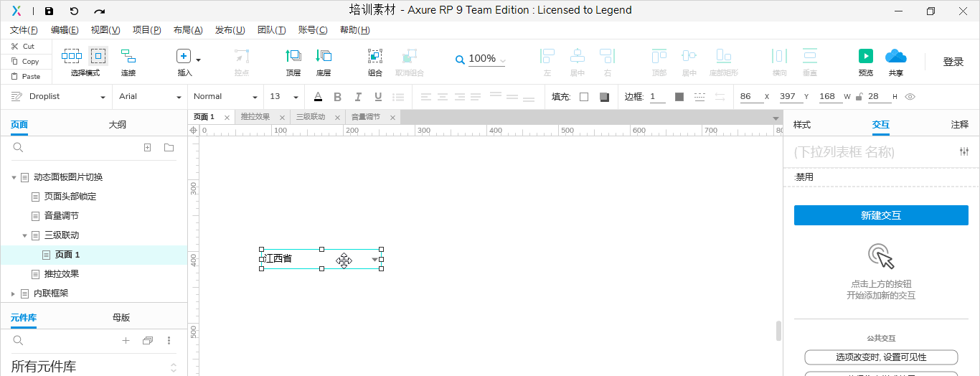980x376 pixels.
Task: Click the shadow icon beside fill
Action: pyautogui.click(x=604, y=97)
